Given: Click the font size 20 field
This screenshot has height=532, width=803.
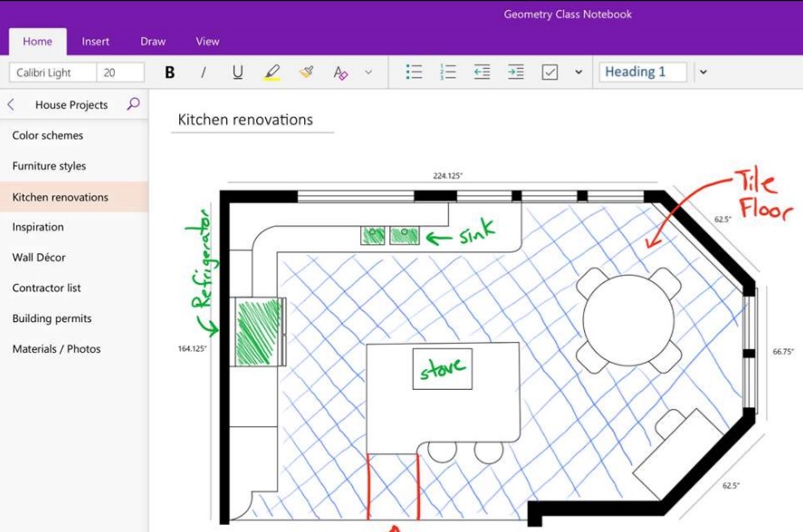Looking at the screenshot, I should click(x=120, y=72).
